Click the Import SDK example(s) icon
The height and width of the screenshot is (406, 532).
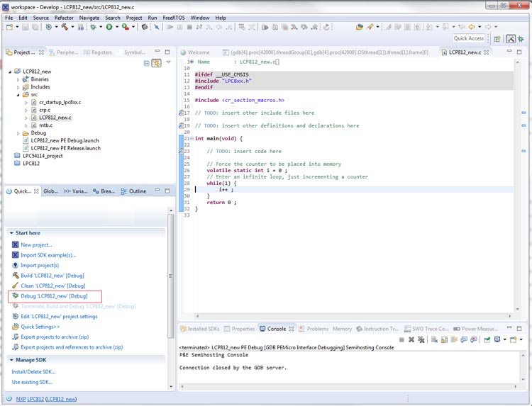click(x=15, y=255)
